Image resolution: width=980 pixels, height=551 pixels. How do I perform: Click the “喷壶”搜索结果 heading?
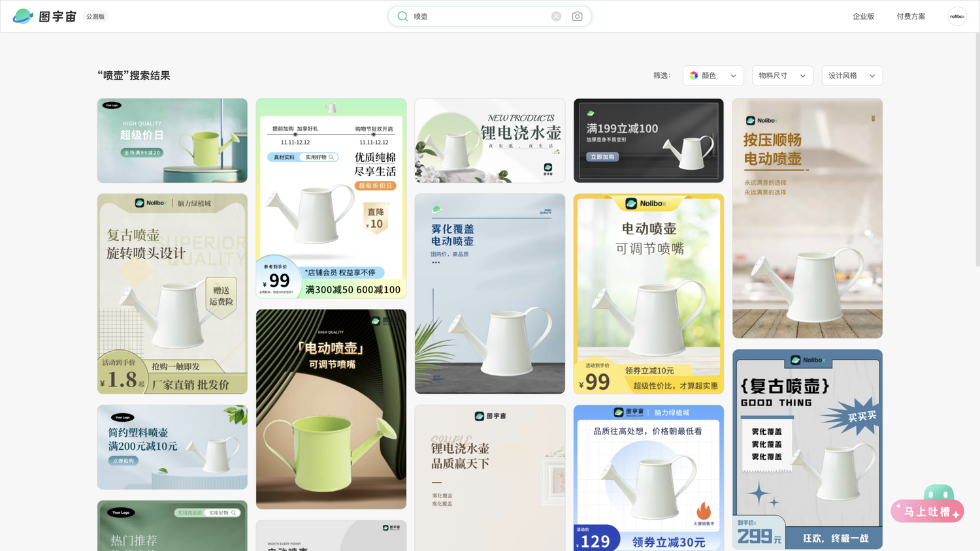(x=134, y=76)
